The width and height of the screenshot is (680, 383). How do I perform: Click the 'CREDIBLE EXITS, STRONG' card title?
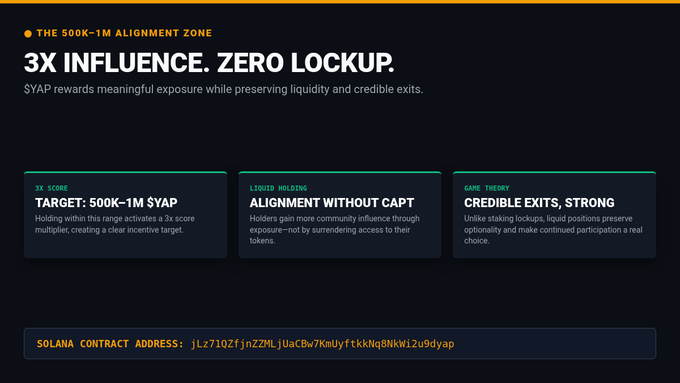point(539,203)
